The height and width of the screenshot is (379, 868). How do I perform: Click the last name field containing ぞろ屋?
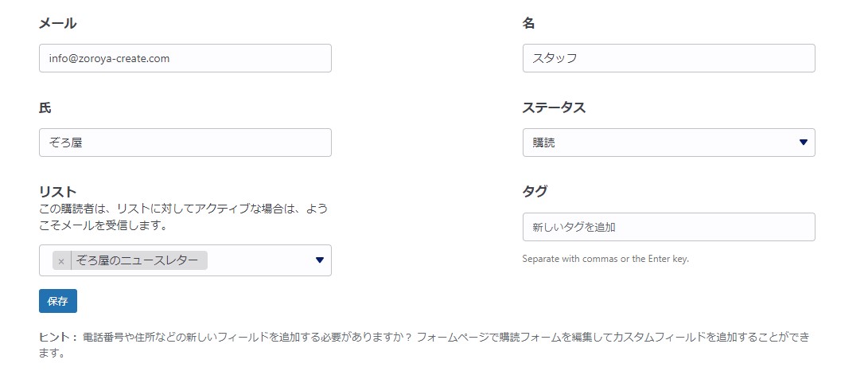185,143
